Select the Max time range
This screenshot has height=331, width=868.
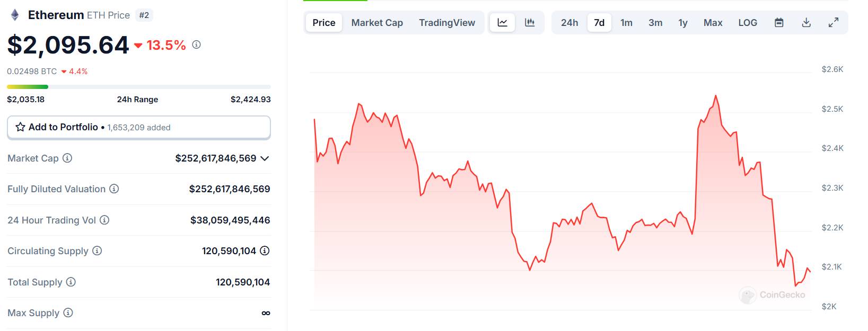(x=713, y=23)
